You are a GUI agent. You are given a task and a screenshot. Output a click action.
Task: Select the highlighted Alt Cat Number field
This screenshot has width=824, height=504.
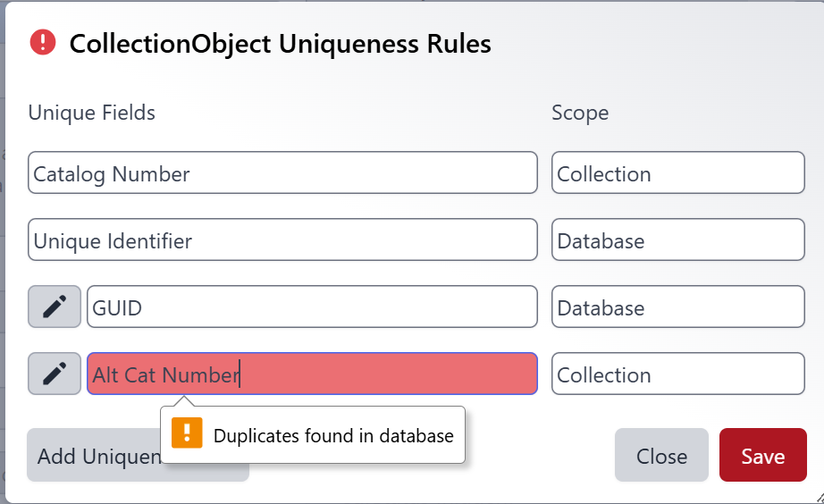pos(311,374)
